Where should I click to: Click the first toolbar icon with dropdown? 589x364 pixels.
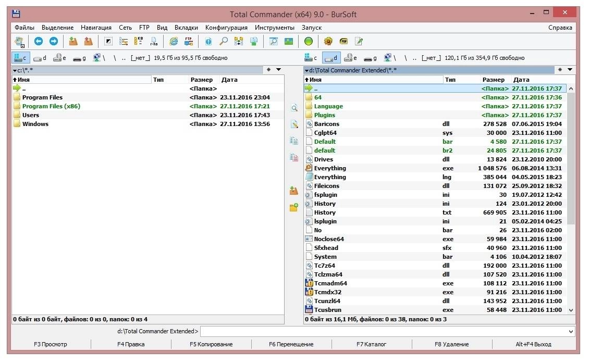coord(19,41)
